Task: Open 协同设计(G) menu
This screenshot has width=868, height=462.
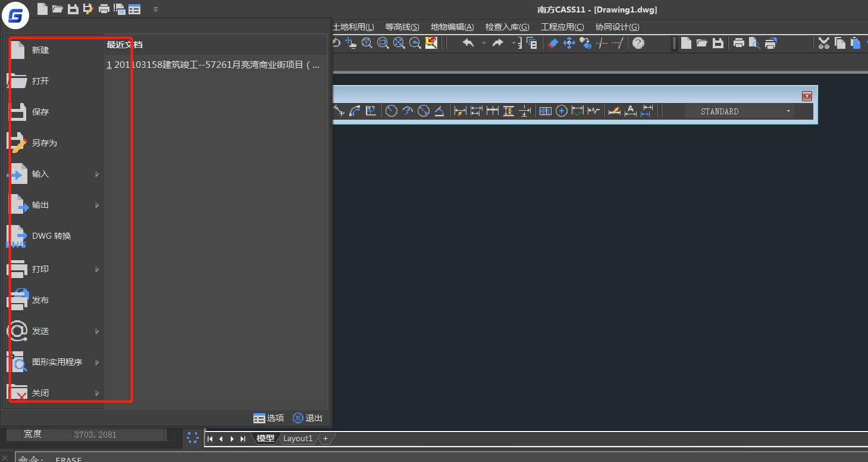Action: (x=618, y=27)
